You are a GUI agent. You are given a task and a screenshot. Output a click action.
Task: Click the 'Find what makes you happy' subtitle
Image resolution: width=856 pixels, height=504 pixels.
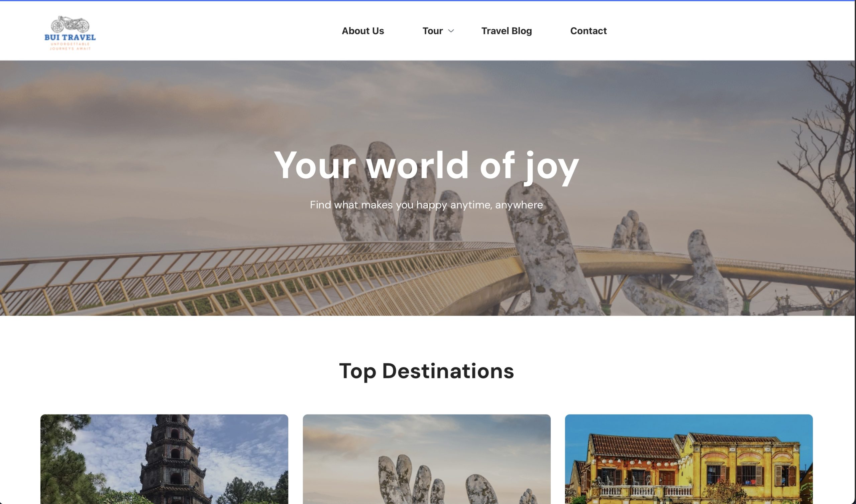pyautogui.click(x=426, y=205)
